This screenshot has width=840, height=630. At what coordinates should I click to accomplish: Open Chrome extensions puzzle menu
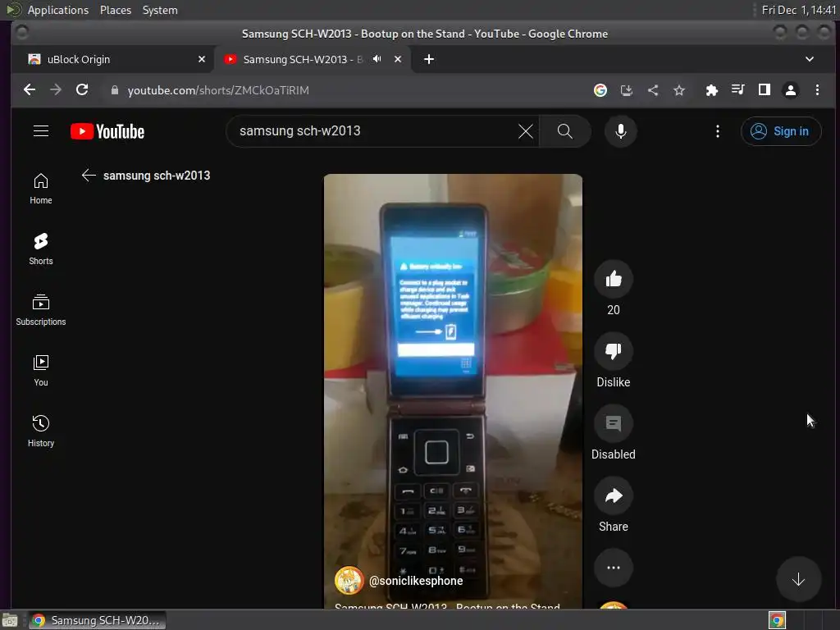[x=711, y=90]
